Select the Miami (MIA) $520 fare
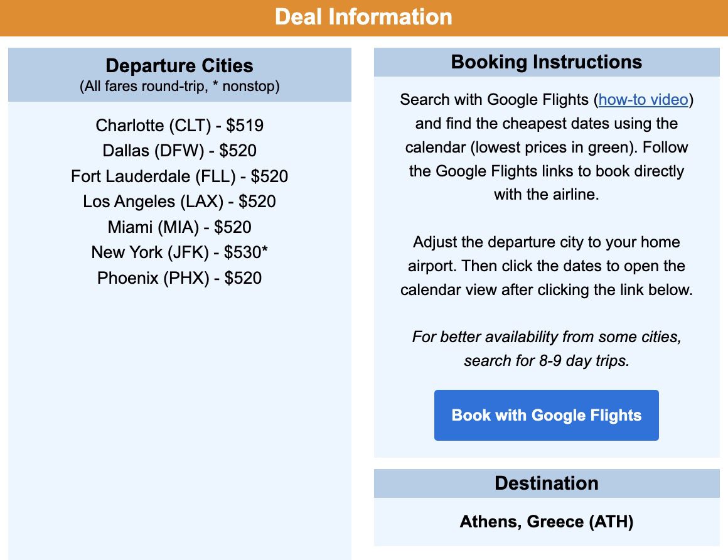The height and width of the screenshot is (560, 728). [x=179, y=227]
